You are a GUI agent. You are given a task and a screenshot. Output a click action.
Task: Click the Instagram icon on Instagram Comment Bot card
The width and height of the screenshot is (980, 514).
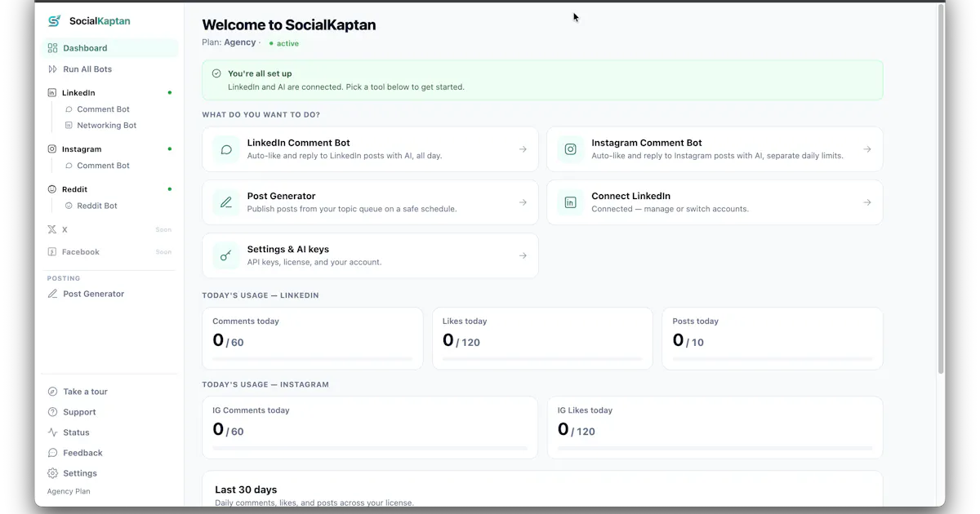click(571, 149)
